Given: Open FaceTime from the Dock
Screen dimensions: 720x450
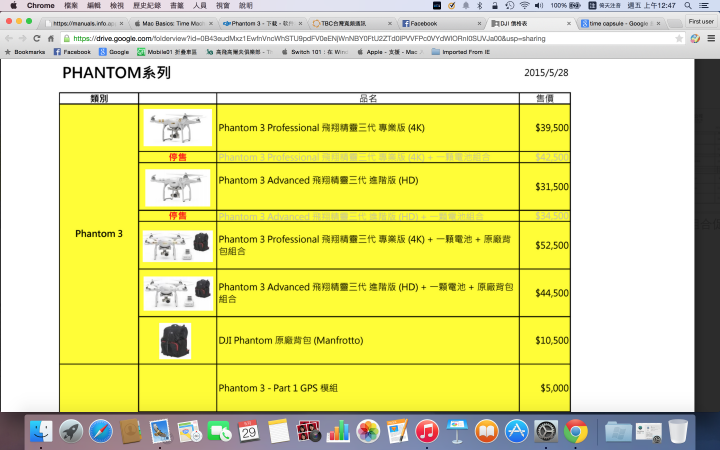Looking at the screenshot, I should (219, 431).
